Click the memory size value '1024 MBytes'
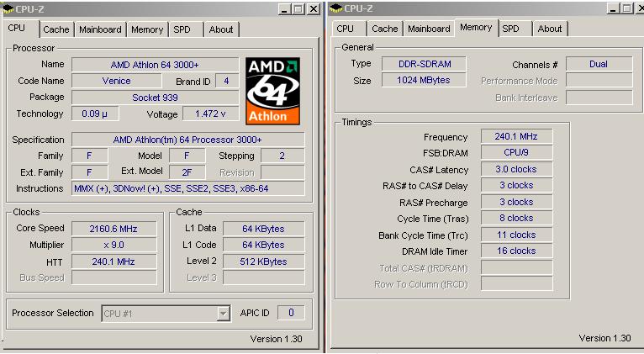 pos(425,80)
